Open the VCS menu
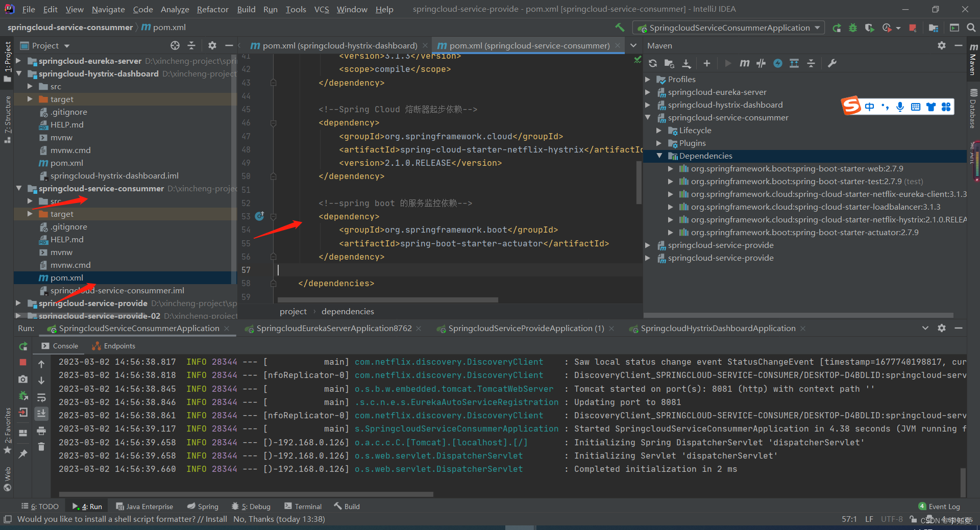 pyautogui.click(x=322, y=9)
